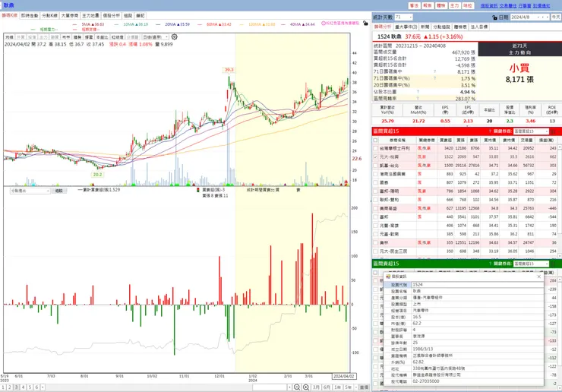Open the 法人目標 tab

point(479,27)
